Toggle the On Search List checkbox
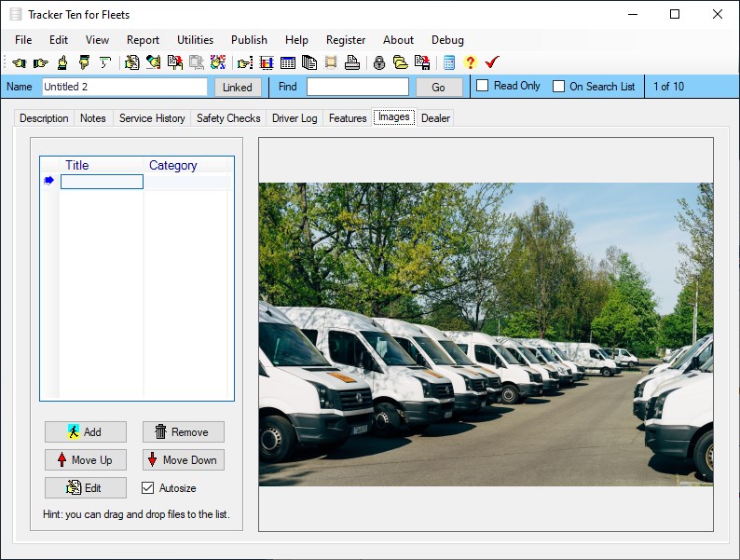Viewport: 740px width, 560px height. (559, 87)
